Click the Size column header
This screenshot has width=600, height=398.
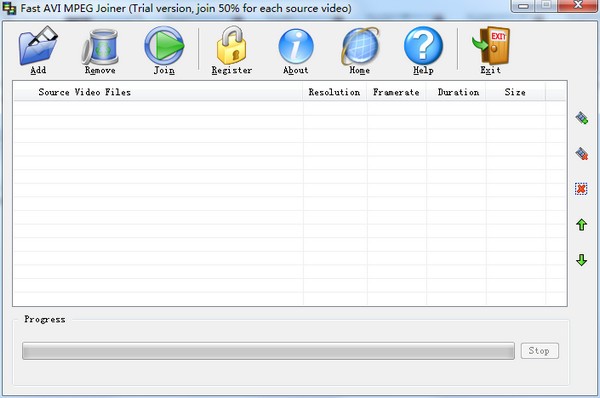click(516, 92)
